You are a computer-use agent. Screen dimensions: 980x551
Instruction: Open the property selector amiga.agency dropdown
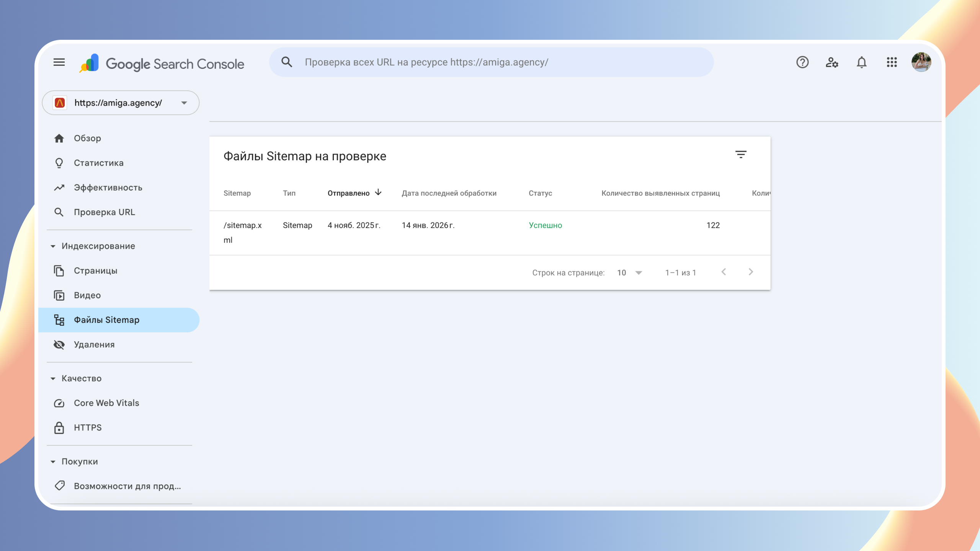[121, 103]
